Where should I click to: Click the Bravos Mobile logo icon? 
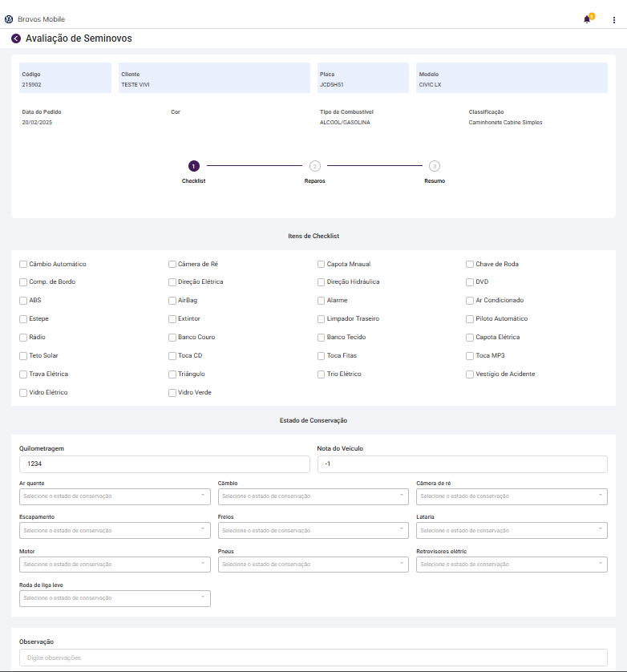[x=9, y=19]
